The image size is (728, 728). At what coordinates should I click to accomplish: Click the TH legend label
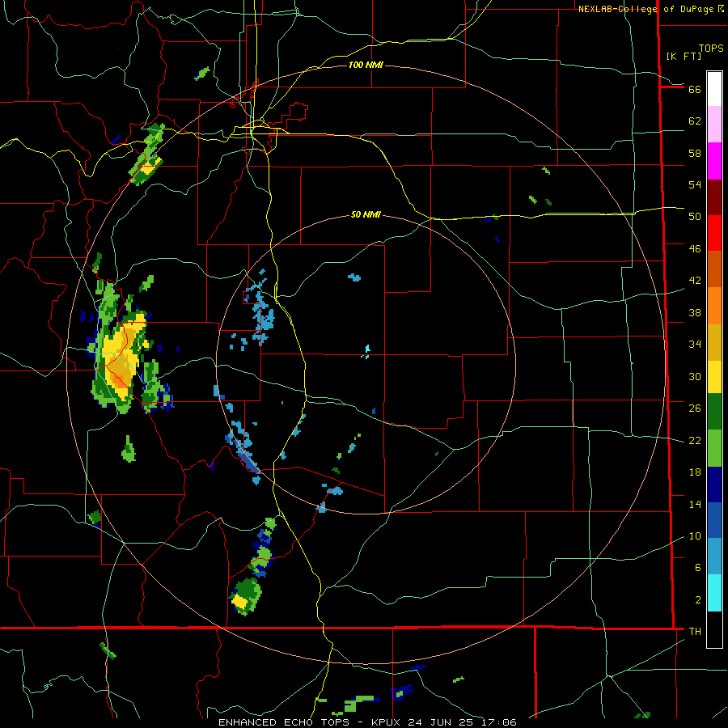pyautogui.click(x=695, y=631)
